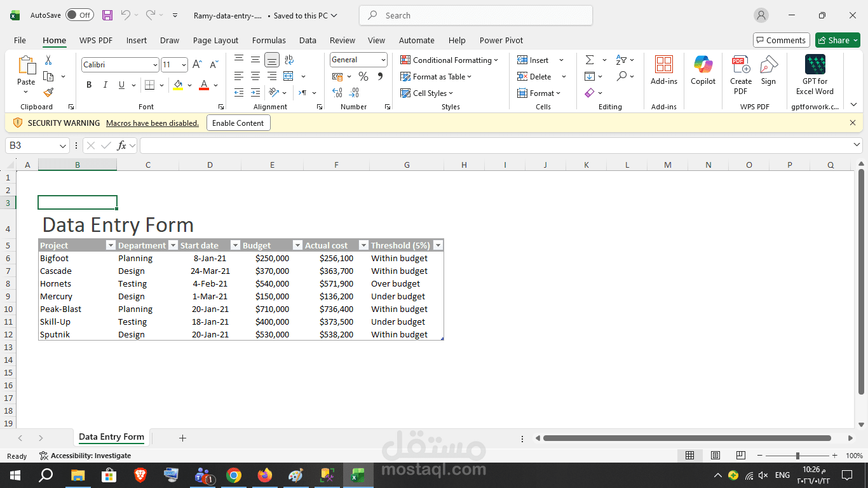This screenshot has height=488, width=868.
Task: Open the Budget column filter arrow
Action: 297,245
